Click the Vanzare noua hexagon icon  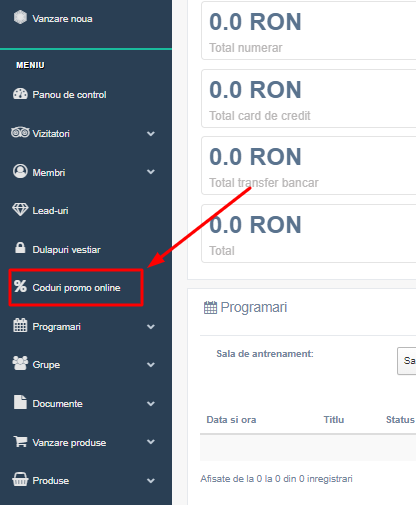click(x=20, y=17)
